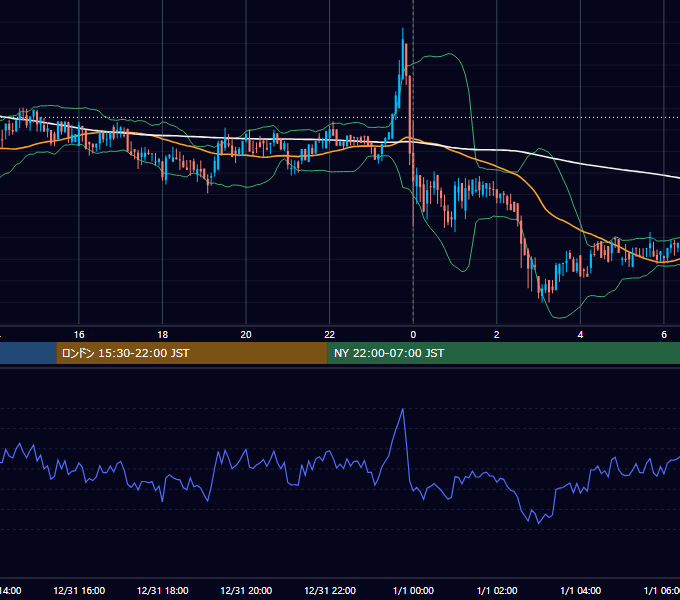Click the 4 hour label on the upper time axis
Screen dimensions: 680x600
(580, 335)
